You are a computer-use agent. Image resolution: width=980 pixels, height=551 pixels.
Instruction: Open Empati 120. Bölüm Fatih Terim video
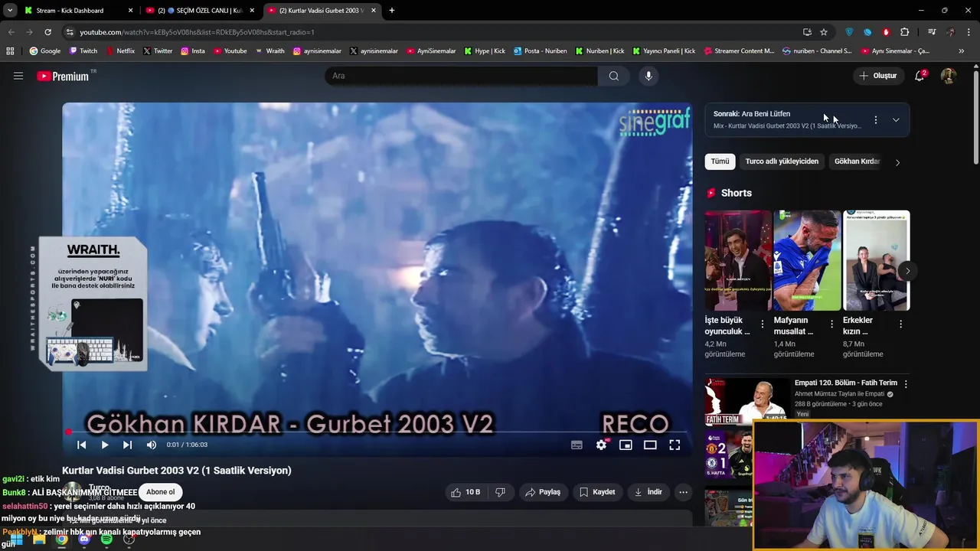pyautogui.click(x=846, y=383)
